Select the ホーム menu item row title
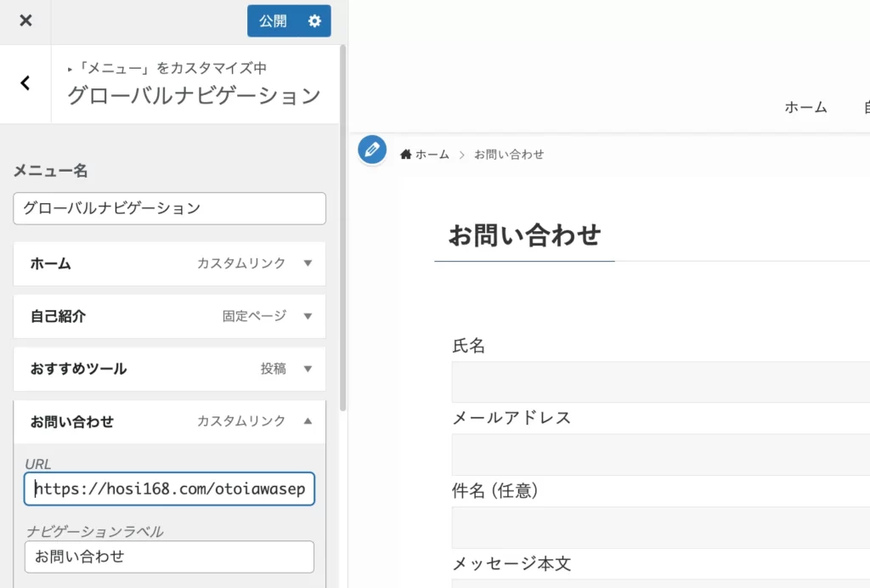 coord(50,263)
